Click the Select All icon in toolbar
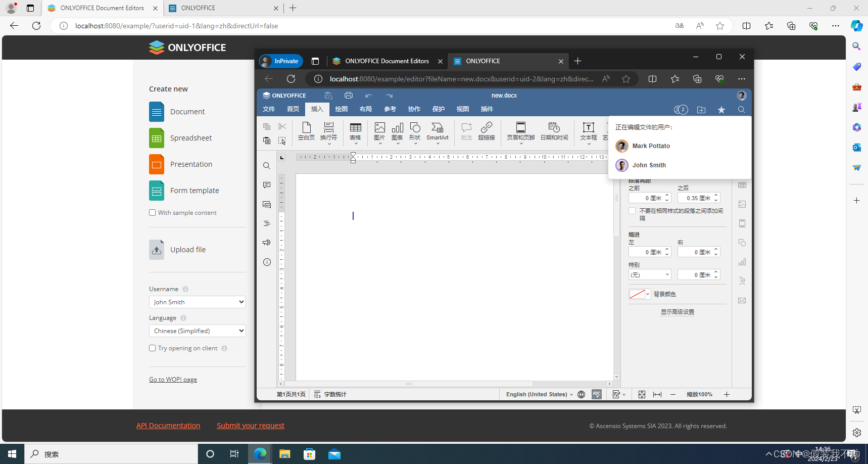868x464 pixels. [x=282, y=141]
